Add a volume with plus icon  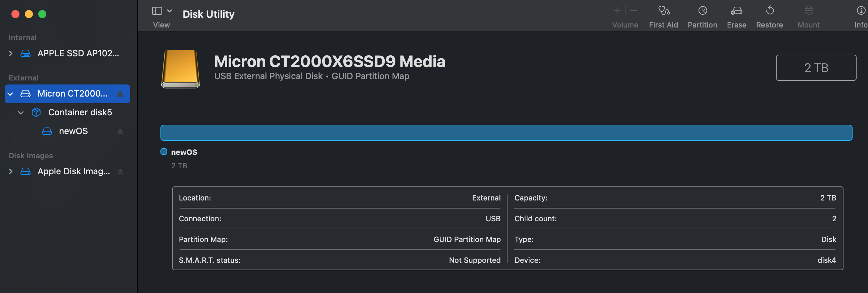(617, 11)
